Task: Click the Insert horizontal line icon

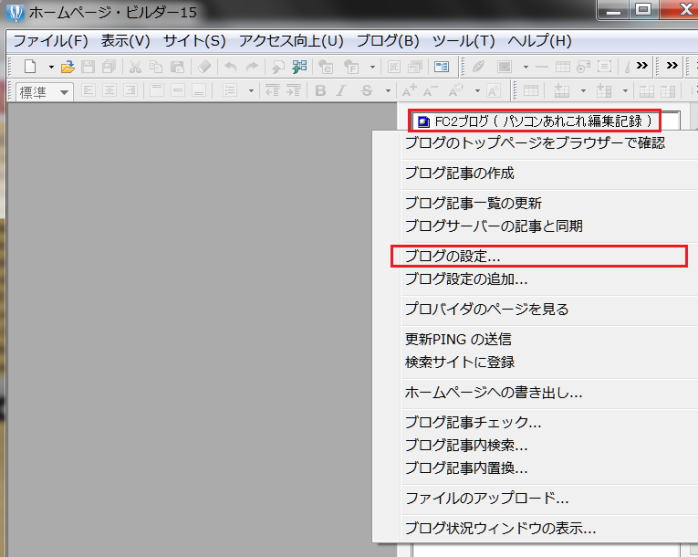Action: 542,67
